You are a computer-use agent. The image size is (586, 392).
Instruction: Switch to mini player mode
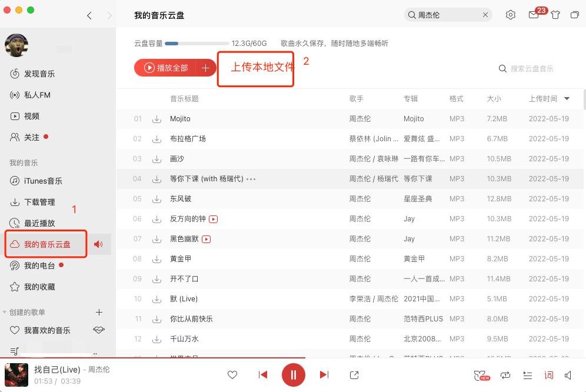[575, 15]
